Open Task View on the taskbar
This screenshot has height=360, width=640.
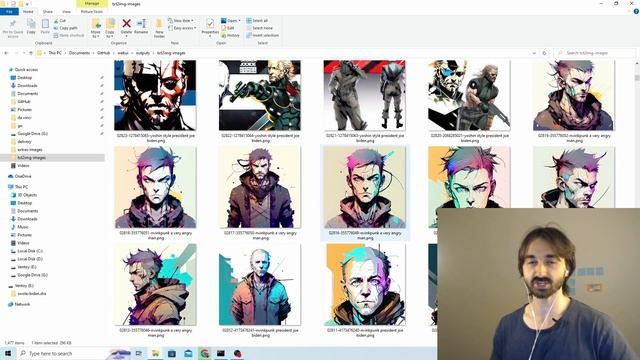pyautogui.click(x=139, y=353)
